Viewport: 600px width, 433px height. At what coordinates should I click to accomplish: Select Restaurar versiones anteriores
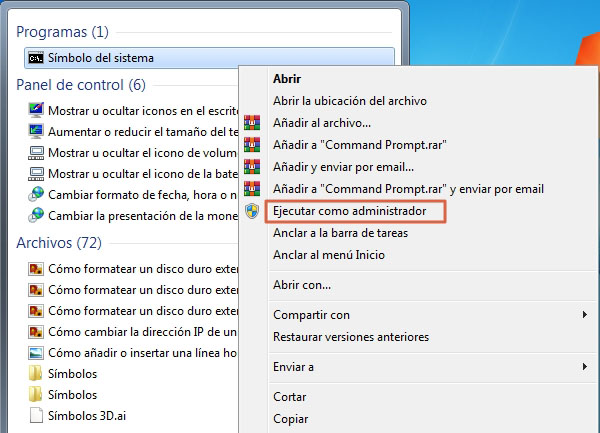click(351, 337)
